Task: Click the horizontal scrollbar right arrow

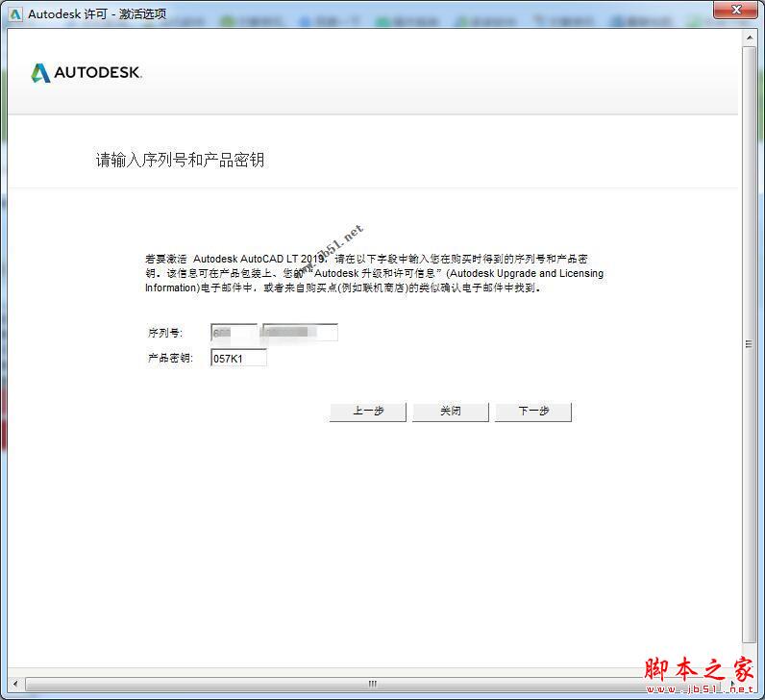Action: tap(733, 684)
